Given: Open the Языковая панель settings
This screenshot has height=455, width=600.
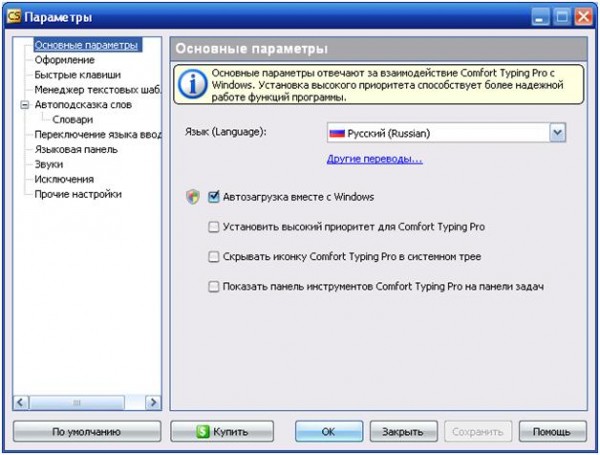Looking at the screenshot, I should click(x=76, y=150).
